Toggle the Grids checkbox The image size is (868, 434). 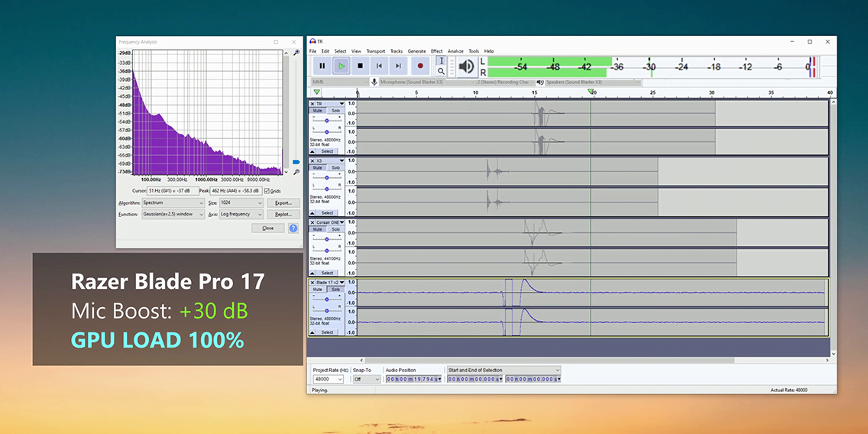tap(267, 191)
